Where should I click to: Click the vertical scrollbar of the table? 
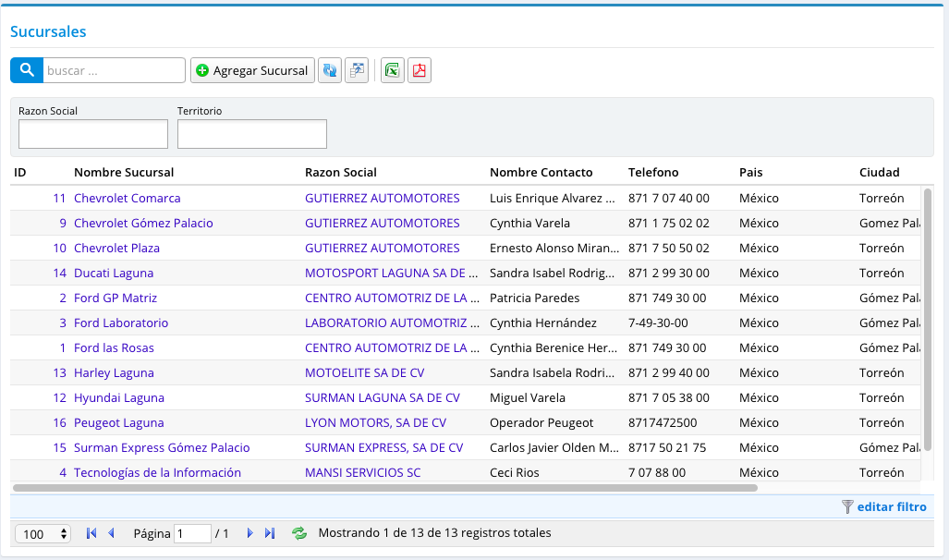[x=927, y=320]
